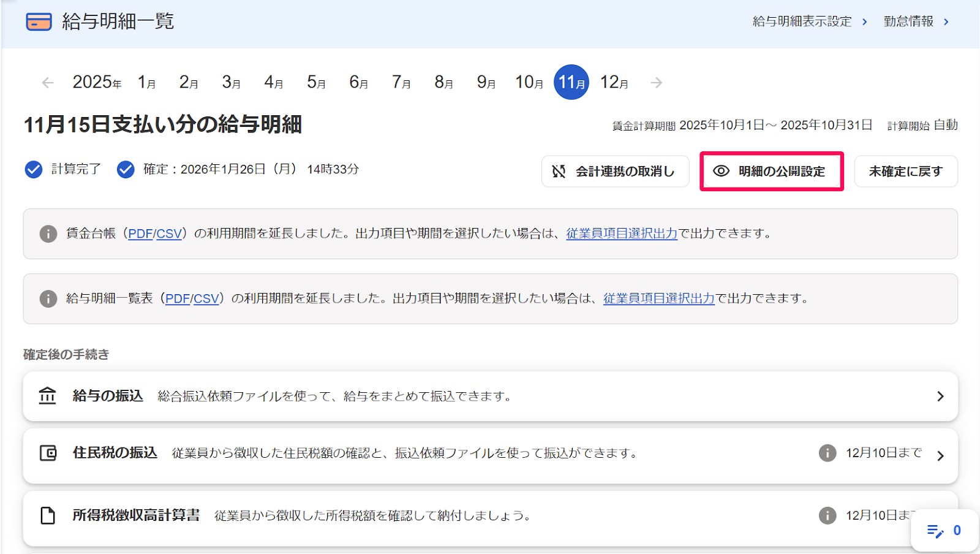The width and height of the screenshot is (980, 554).
Task: Switch to the 8月 tab
Action: coord(443,82)
